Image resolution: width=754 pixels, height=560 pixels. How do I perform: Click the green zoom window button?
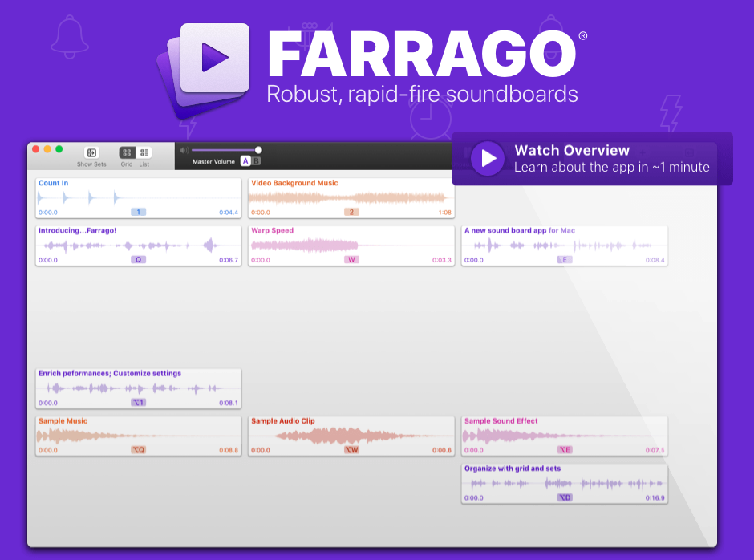pos(59,149)
